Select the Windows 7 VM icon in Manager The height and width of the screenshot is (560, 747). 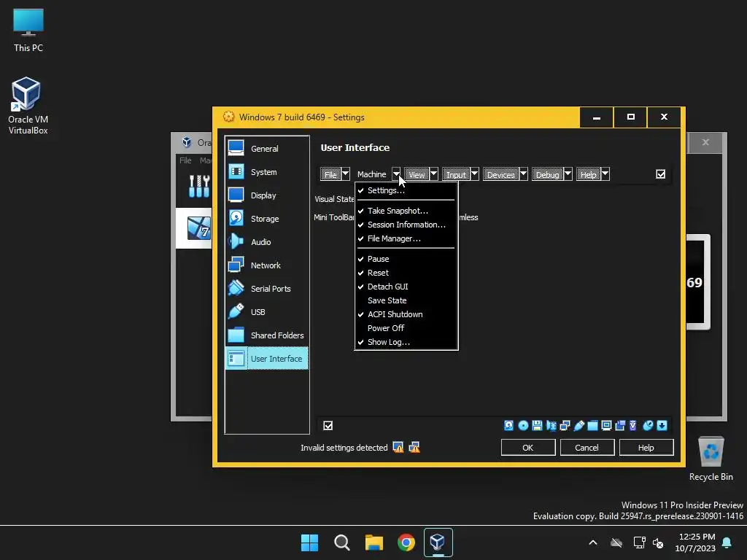click(198, 228)
